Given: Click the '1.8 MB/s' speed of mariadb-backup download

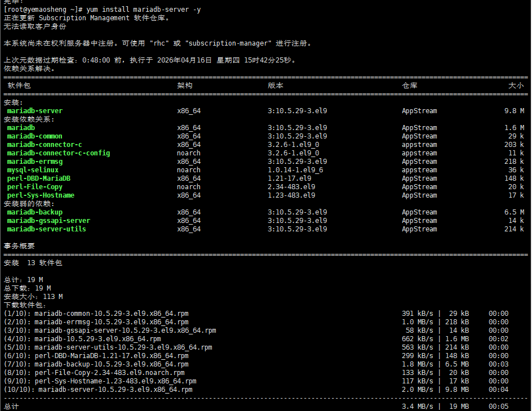Looking at the screenshot, I should (418, 365).
